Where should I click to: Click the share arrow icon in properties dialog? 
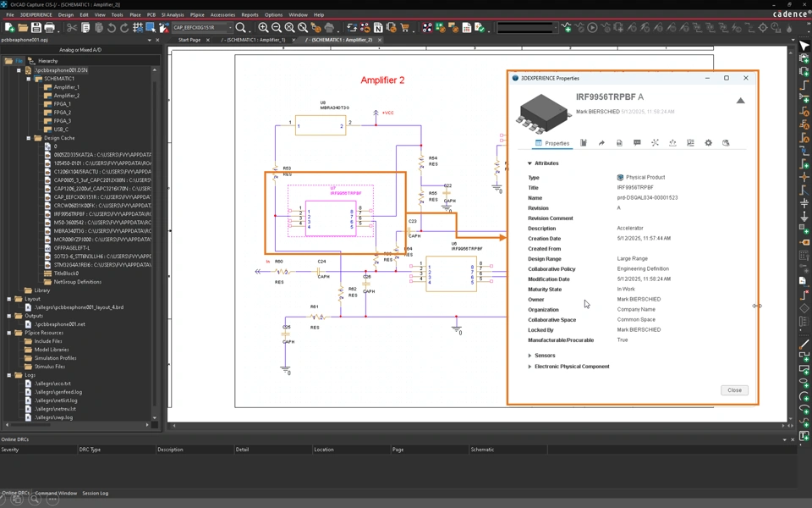click(x=601, y=143)
